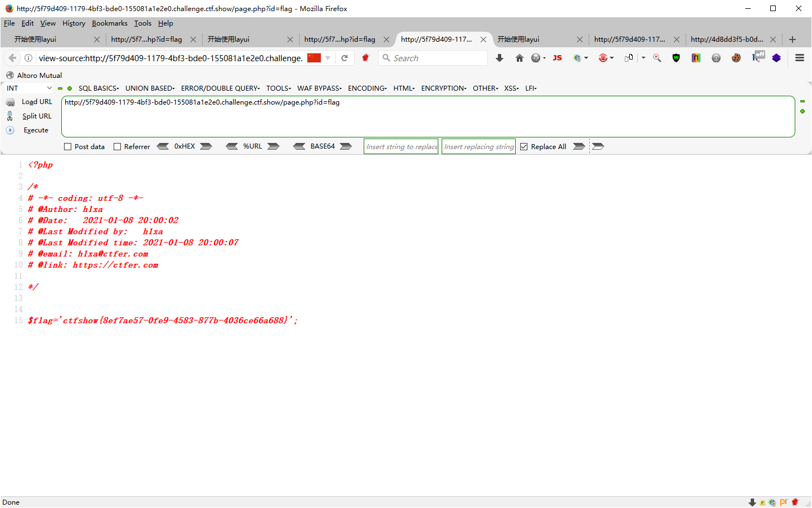This screenshot has height=508, width=812.
Task: Enable the Post data checkbox
Action: (x=68, y=147)
